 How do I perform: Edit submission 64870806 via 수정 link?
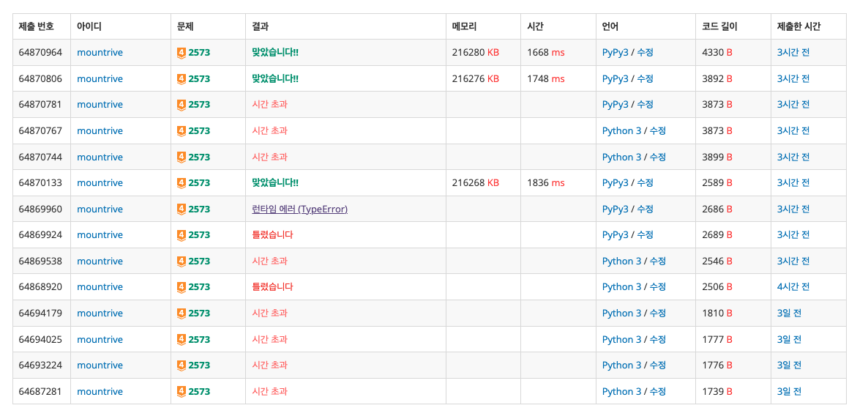(x=645, y=78)
